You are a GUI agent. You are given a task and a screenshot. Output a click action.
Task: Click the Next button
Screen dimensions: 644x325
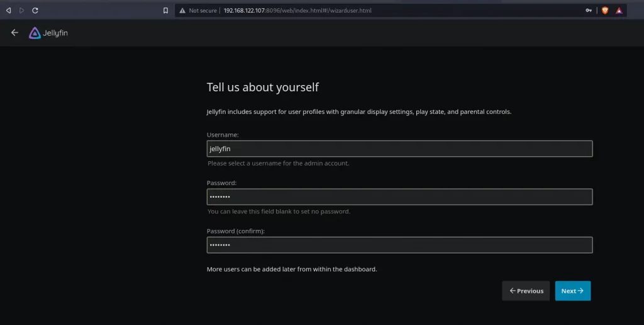pyautogui.click(x=573, y=291)
